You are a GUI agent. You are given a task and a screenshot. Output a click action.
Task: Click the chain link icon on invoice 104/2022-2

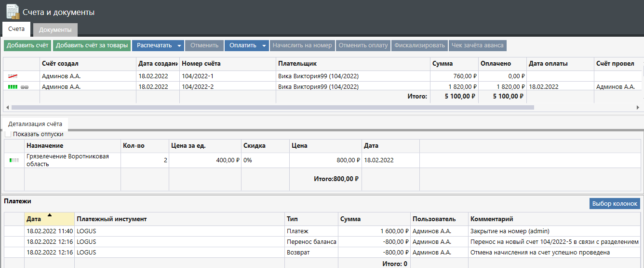[x=25, y=87]
